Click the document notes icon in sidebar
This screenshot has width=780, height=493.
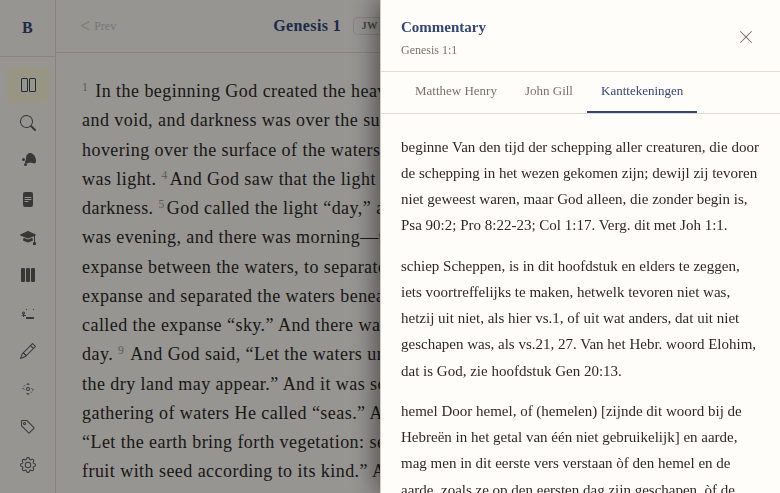(x=28, y=199)
